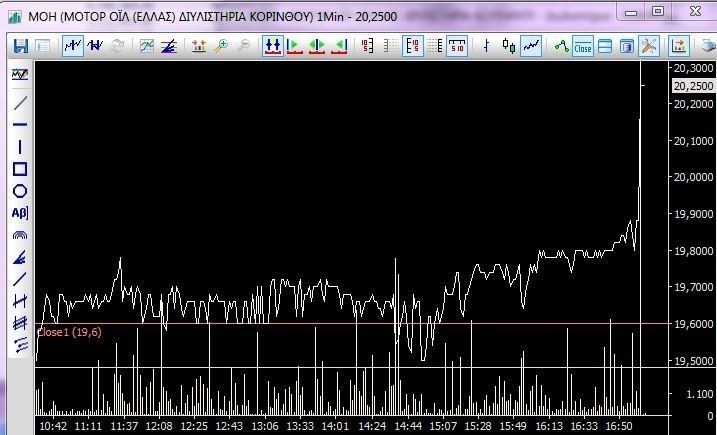Click the 20,2500 current price label
Screen dimensions: 717x435
pyautogui.click(x=693, y=86)
